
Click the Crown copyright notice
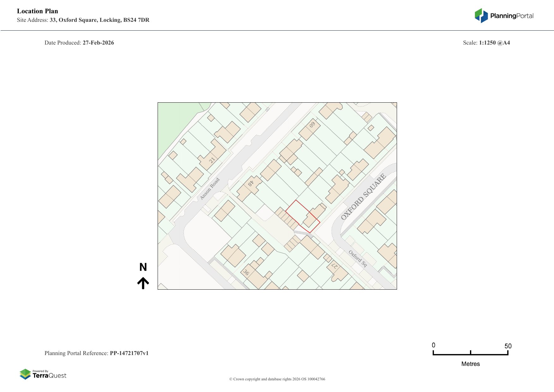pyautogui.click(x=277, y=379)
